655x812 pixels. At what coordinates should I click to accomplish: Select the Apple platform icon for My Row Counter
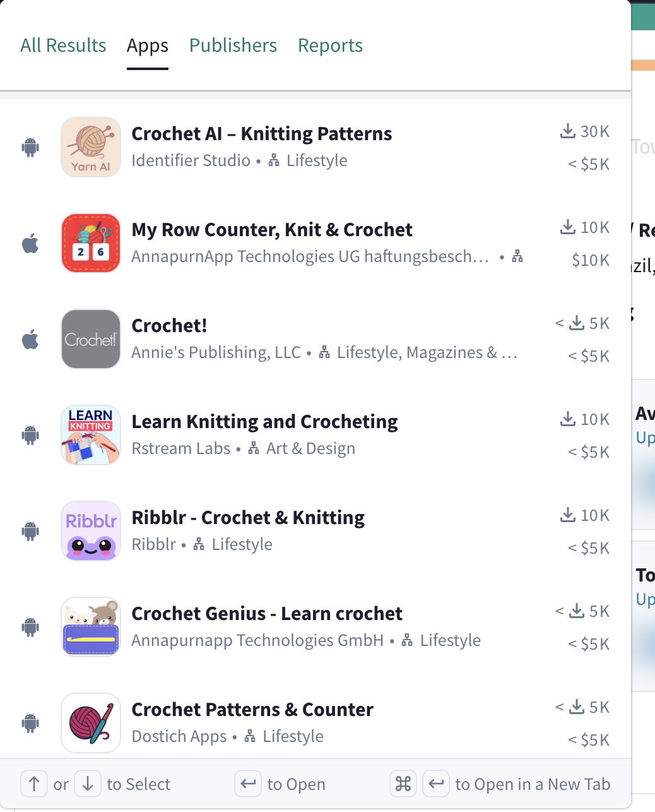pos(30,242)
